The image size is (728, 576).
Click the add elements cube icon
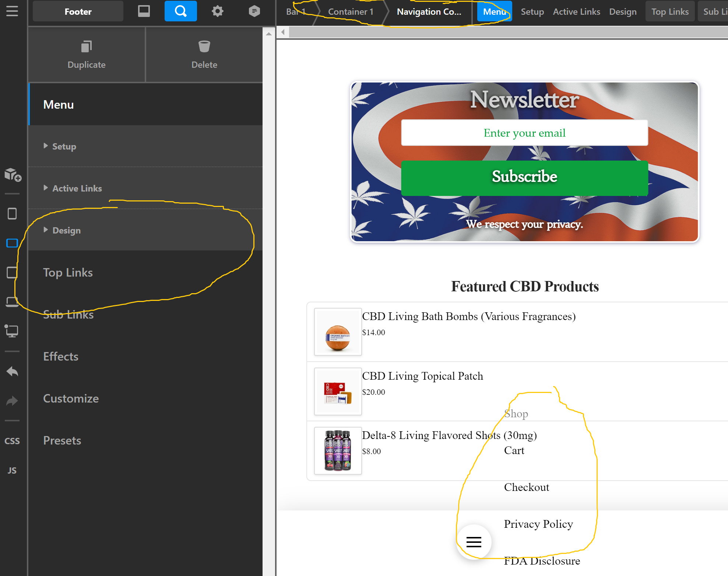pos(13,175)
